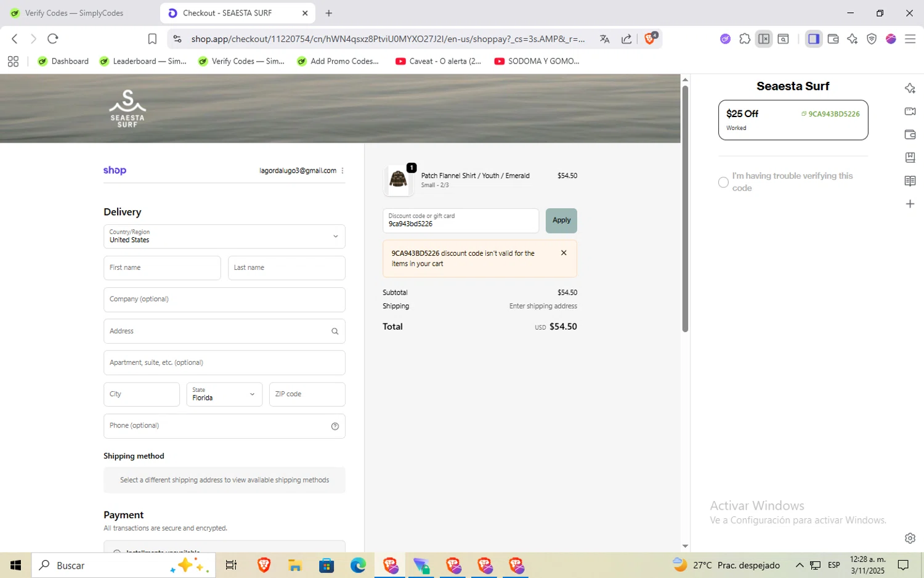Click the City field

tap(142, 394)
